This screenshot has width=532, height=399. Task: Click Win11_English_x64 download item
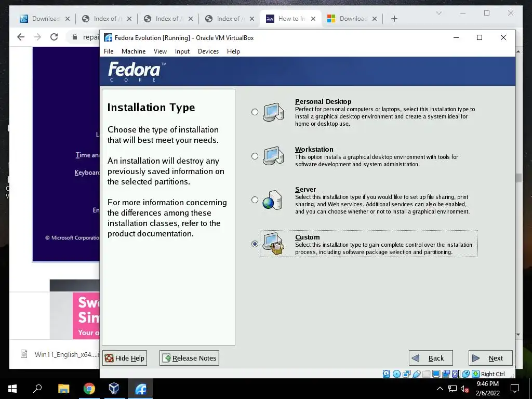pyautogui.click(x=59, y=354)
